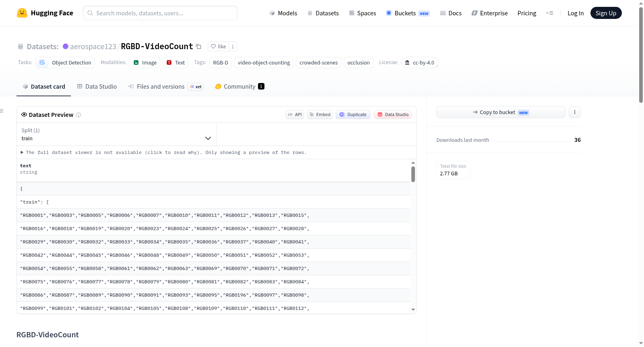This screenshot has height=347, width=644.
Task: Click the Hugging Face logo icon
Action: point(22,13)
